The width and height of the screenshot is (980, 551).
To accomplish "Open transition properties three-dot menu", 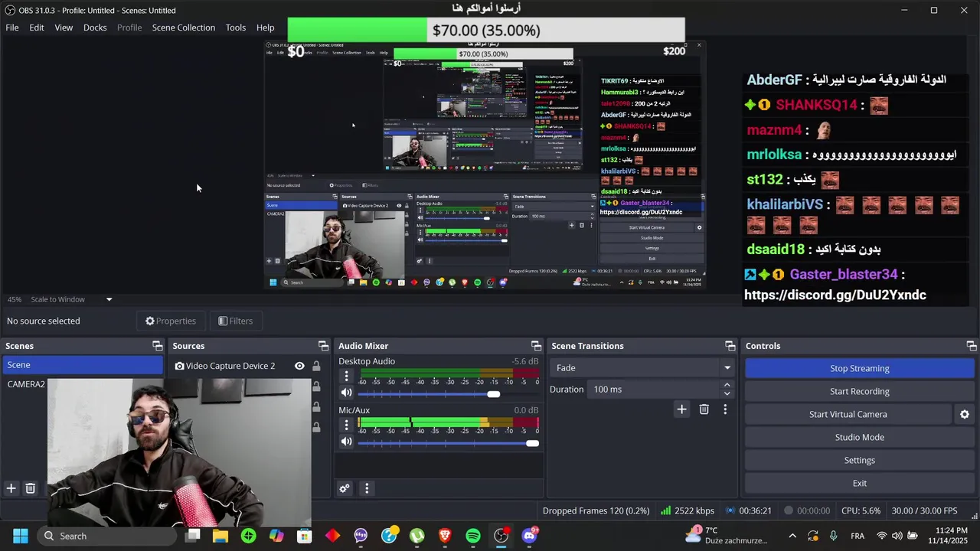I will tap(725, 409).
